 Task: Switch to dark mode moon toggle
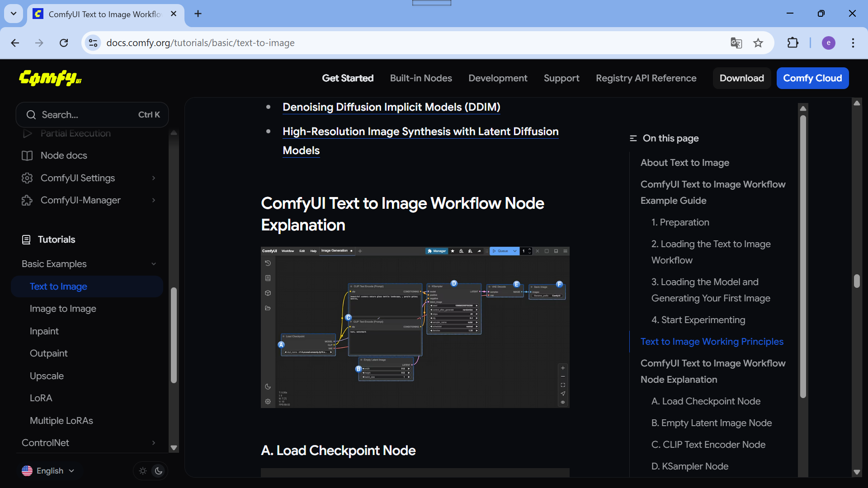click(x=159, y=471)
